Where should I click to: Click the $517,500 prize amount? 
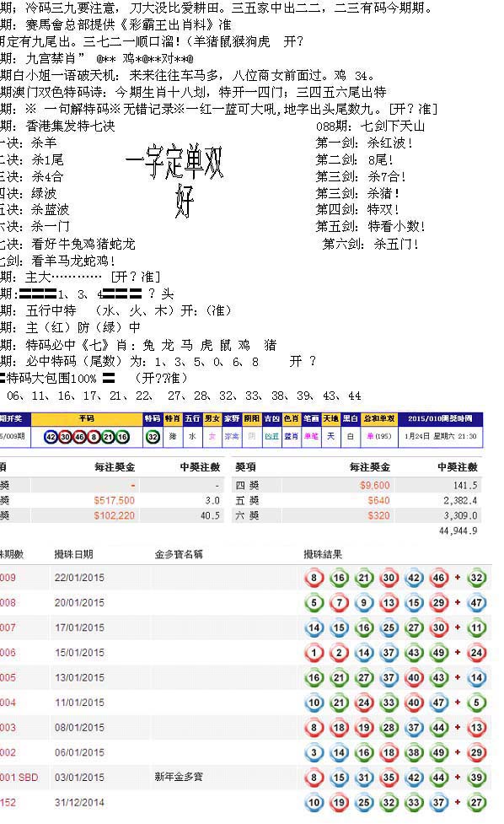click(114, 500)
